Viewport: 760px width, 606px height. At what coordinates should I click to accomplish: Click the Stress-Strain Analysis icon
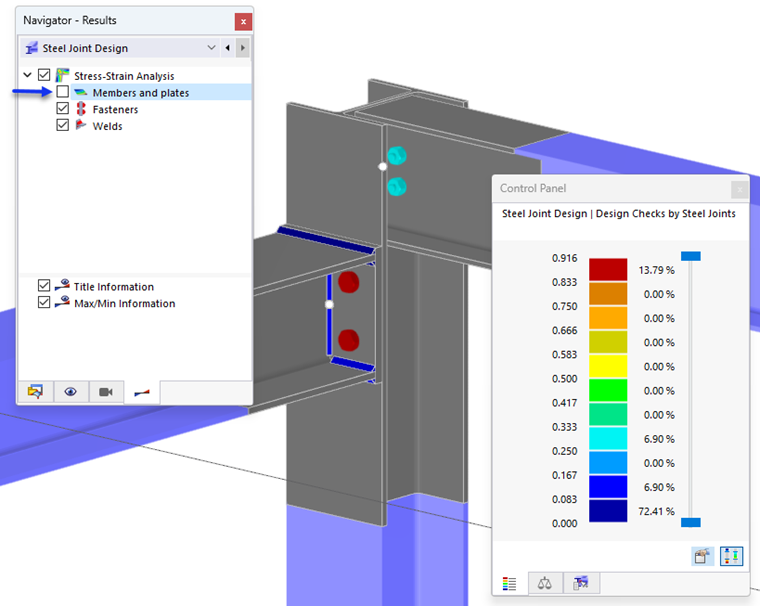tap(63, 75)
